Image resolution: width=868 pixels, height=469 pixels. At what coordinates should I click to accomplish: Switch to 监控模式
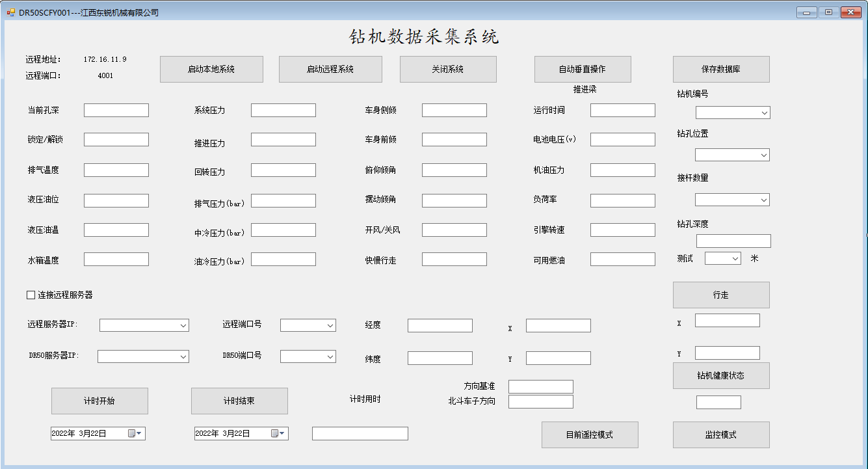coord(720,435)
